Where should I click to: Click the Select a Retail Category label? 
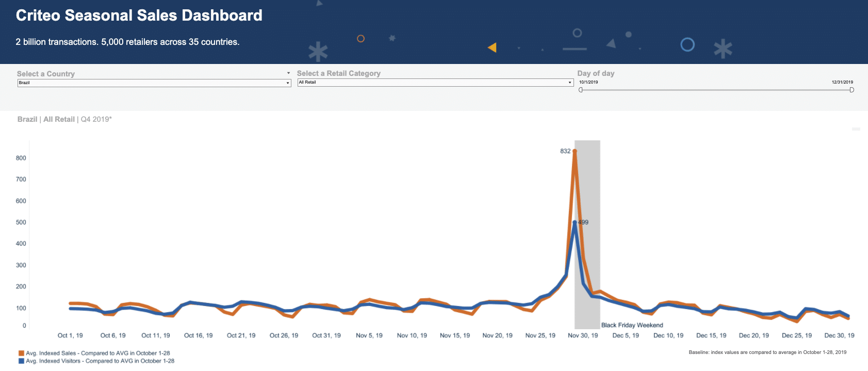pos(339,73)
